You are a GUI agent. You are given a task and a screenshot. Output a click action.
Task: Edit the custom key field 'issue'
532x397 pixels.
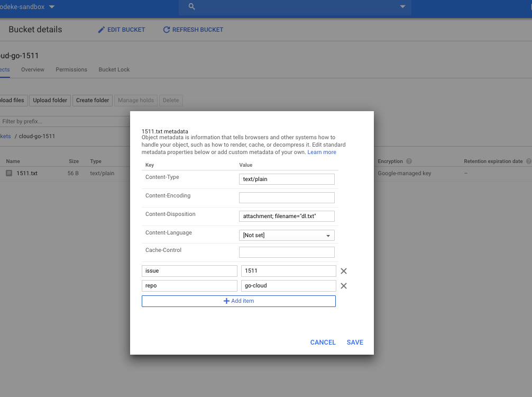coord(189,271)
